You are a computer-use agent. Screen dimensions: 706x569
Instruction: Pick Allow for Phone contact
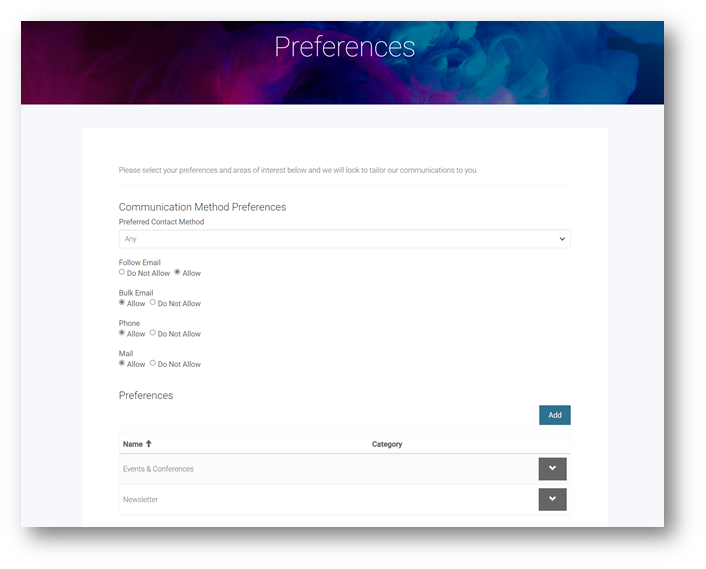[x=122, y=333]
